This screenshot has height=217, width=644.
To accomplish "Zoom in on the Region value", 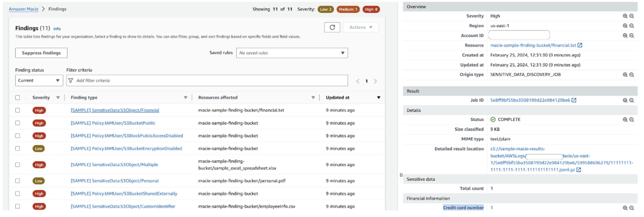I will pos(625,26).
